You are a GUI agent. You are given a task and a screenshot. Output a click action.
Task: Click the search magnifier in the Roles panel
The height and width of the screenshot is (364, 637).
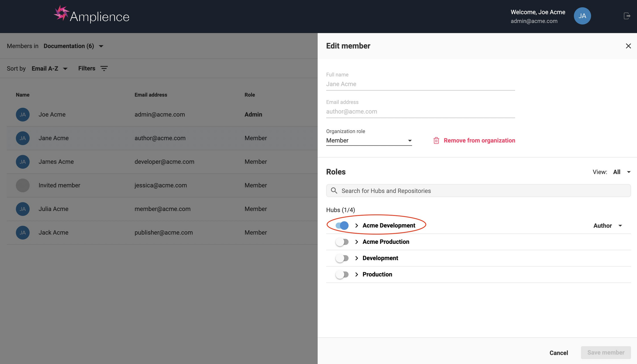point(334,190)
